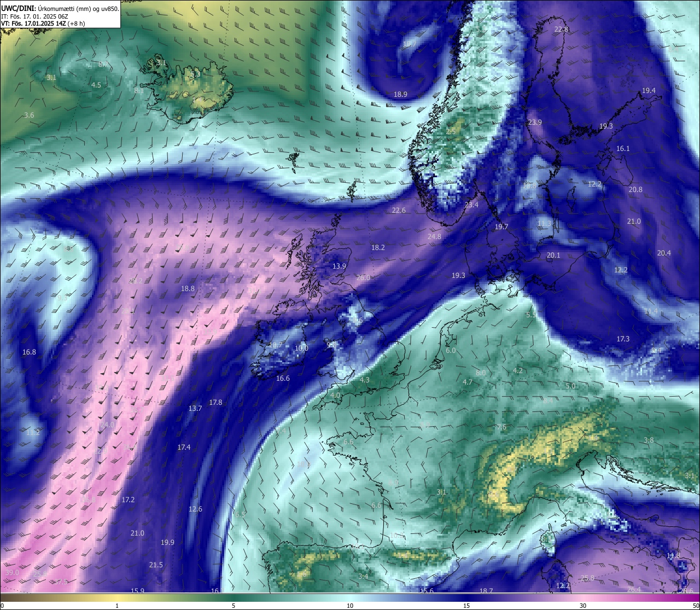
Task: Click the 5.0 value on the map
Action: [x=570, y=386]
